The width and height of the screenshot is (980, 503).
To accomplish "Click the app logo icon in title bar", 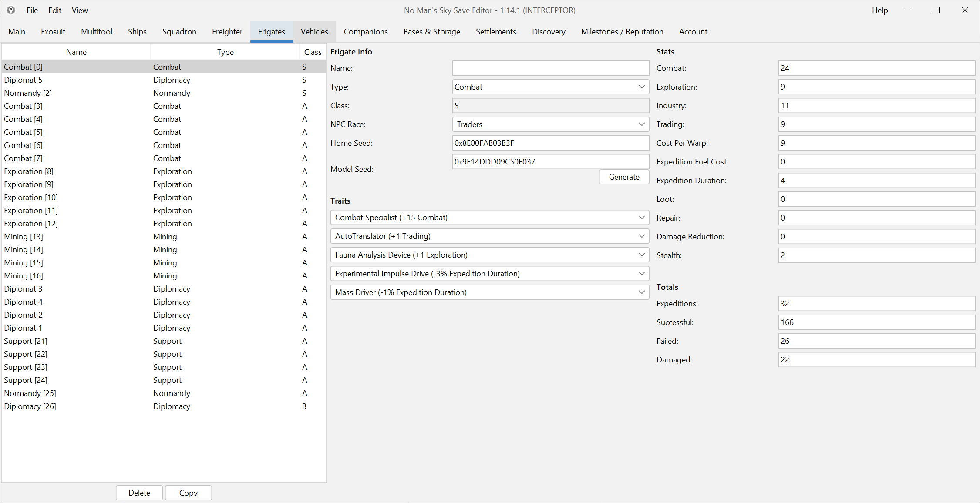I will click(x=11, y=10).
